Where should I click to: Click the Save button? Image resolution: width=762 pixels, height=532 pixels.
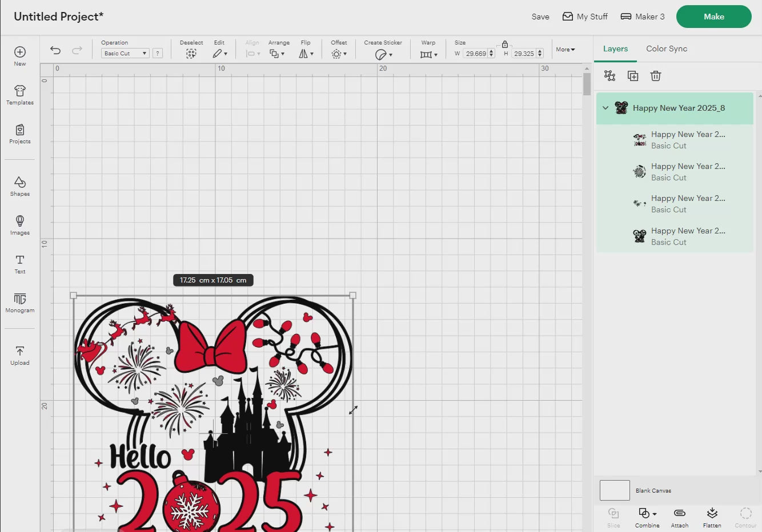[x=540, y=17]
